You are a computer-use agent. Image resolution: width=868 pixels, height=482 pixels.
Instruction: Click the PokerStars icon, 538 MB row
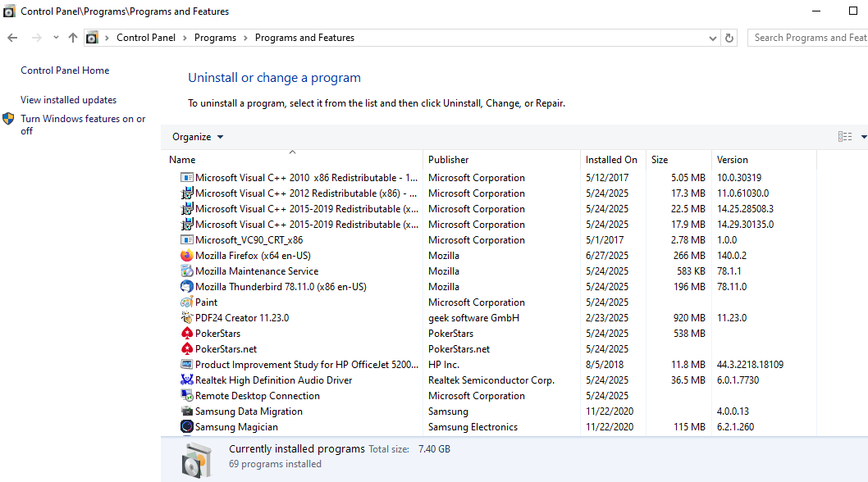(186, 333)
